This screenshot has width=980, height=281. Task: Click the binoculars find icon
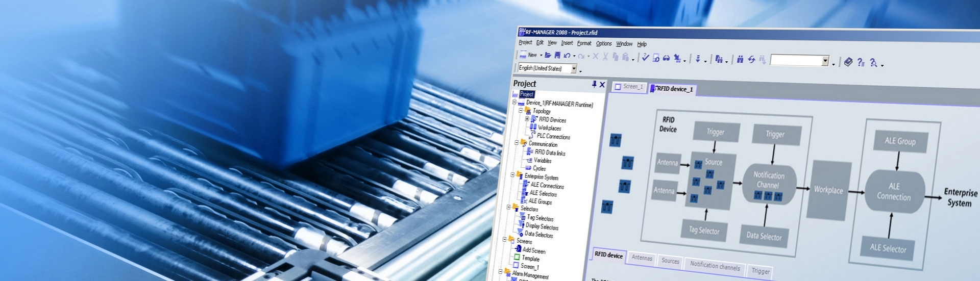tap(740, 60)
